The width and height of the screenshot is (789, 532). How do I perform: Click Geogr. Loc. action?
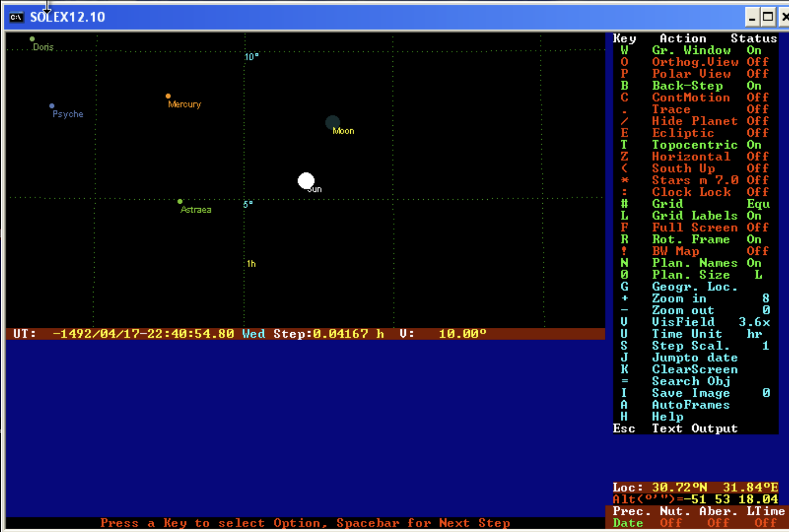[694, 287]
